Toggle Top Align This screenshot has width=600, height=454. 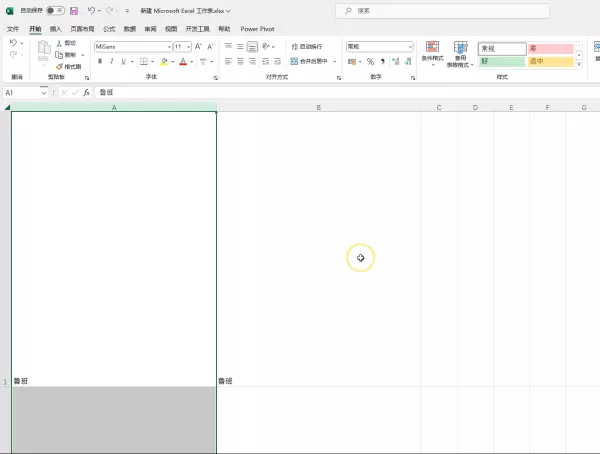click(228, 47)
